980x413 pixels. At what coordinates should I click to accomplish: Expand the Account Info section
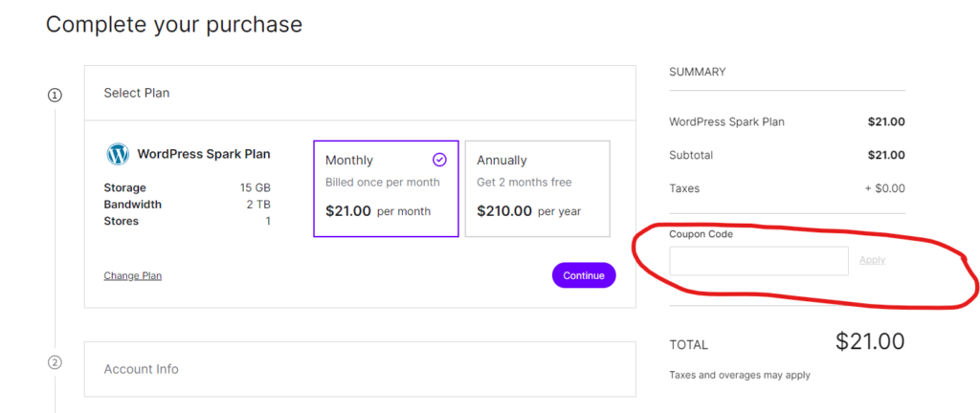click(x=360, y=369)
